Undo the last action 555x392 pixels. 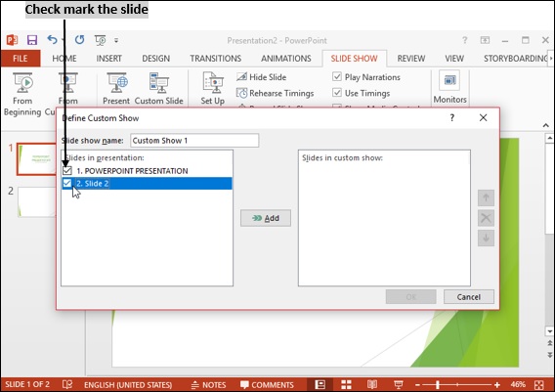click(x=52, y=40)
